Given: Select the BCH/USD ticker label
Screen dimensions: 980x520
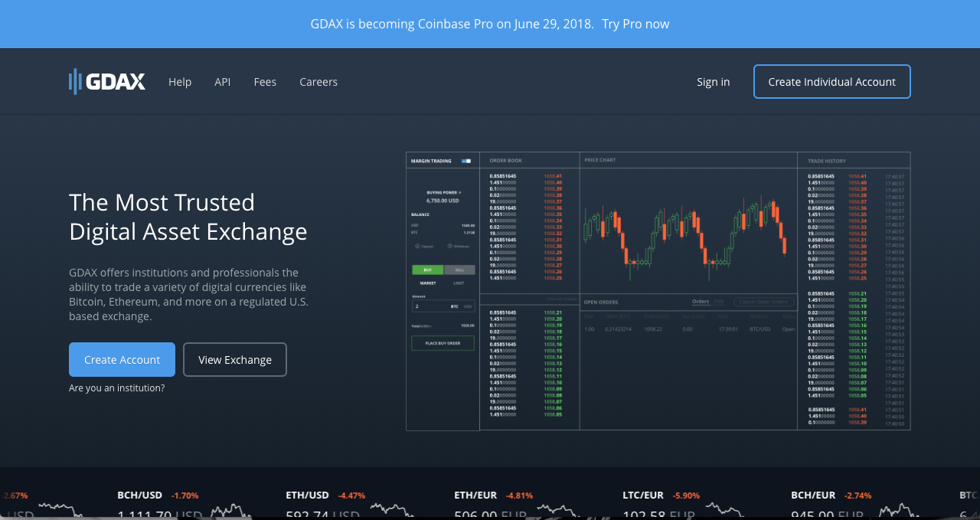Looking at the screenshot, I should pyautogui.click(x=140, y=495).
